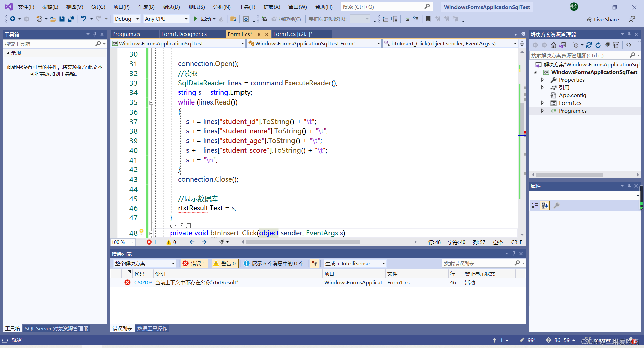Open the 扩展(X) menu
This screenshot has width=644, height=348.
tap(272, 7)
